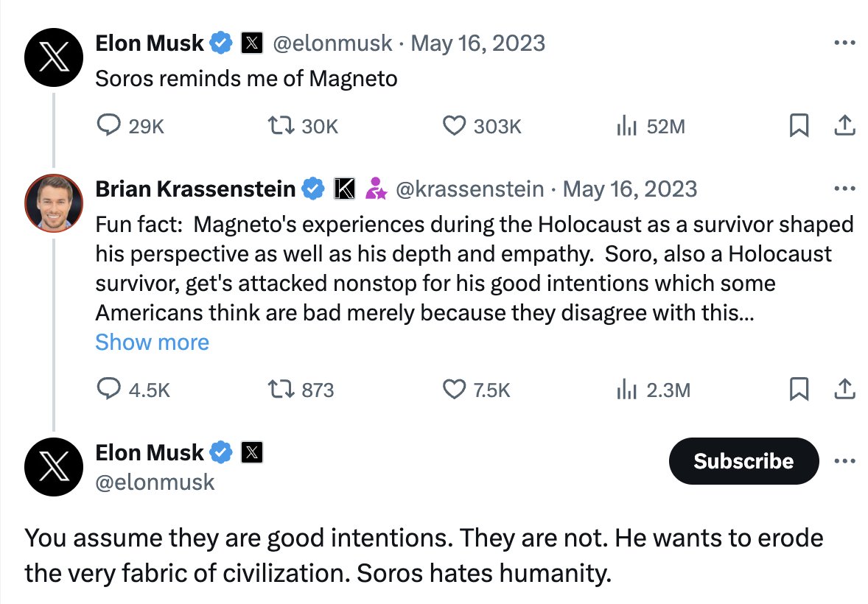
Task: Bookmark Brian Krassenstein's tweet
Action: click(x=798, y=389)
